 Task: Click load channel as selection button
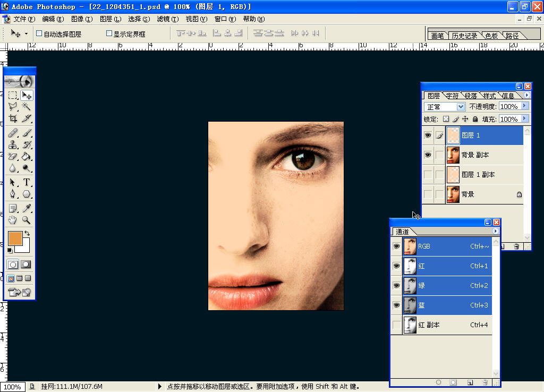click(x=438, y=382)
